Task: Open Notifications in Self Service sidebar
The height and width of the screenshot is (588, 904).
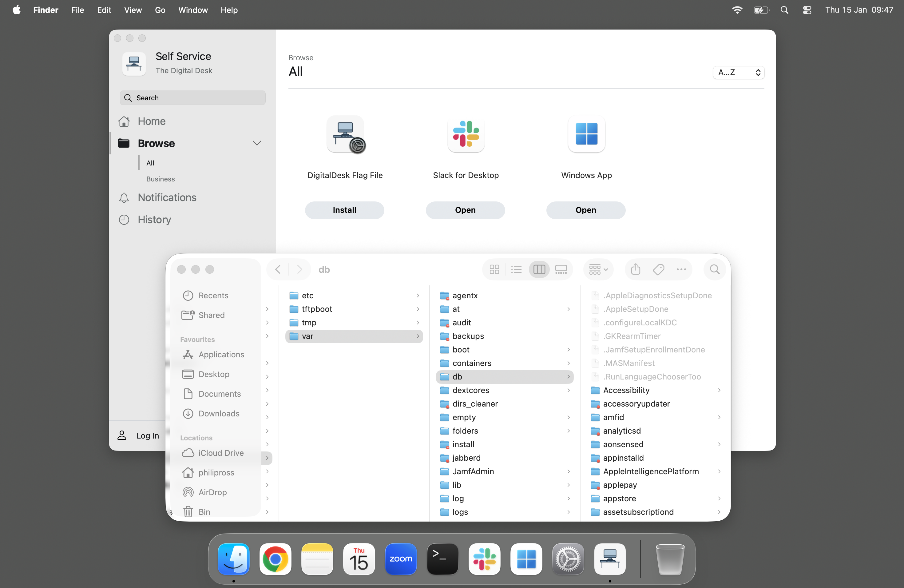Action: point(167,197)
